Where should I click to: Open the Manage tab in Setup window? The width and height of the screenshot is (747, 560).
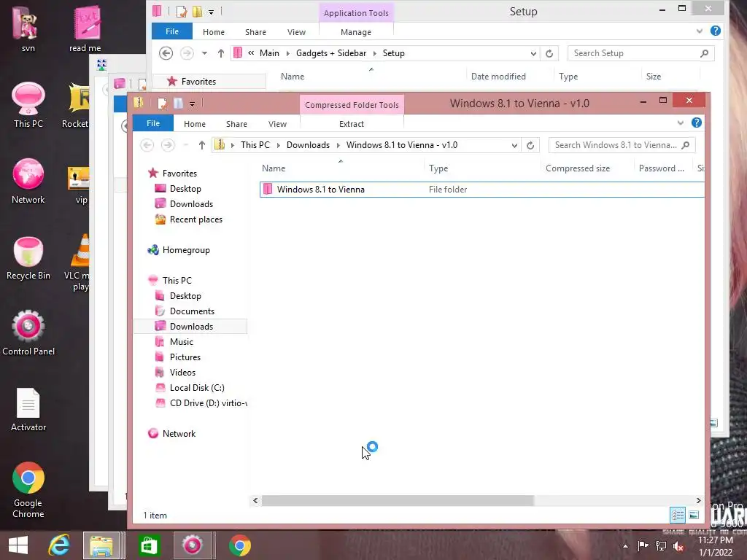[x=355, y=32]
